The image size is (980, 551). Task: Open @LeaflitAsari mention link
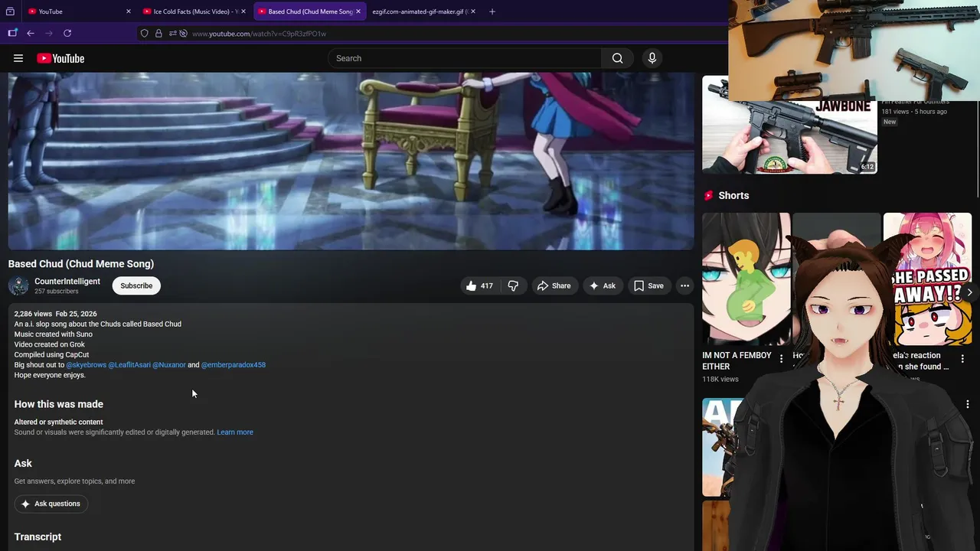click(129, 365)
